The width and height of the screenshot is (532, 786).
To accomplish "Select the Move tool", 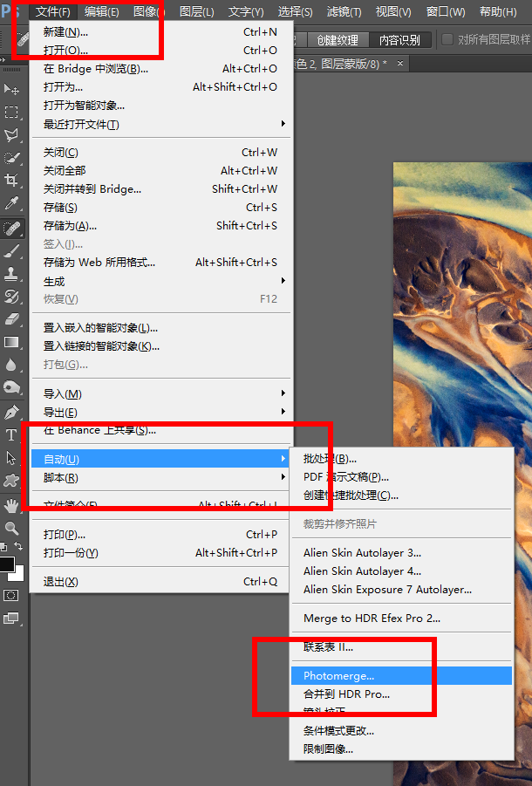I will click(x=11, y=89).
